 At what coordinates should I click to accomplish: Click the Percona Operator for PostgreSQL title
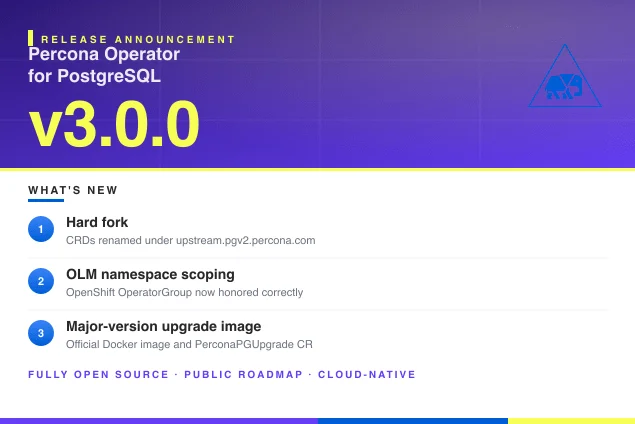tap(104, 65)
